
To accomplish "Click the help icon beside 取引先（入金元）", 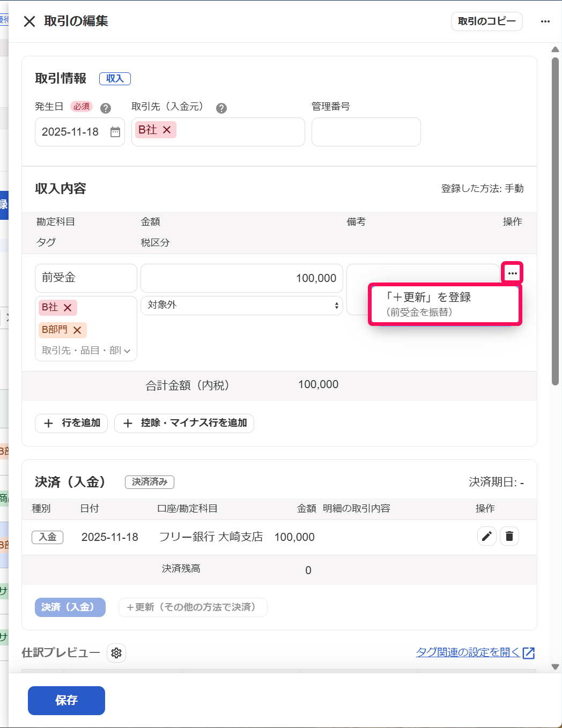I will (221, 108).
